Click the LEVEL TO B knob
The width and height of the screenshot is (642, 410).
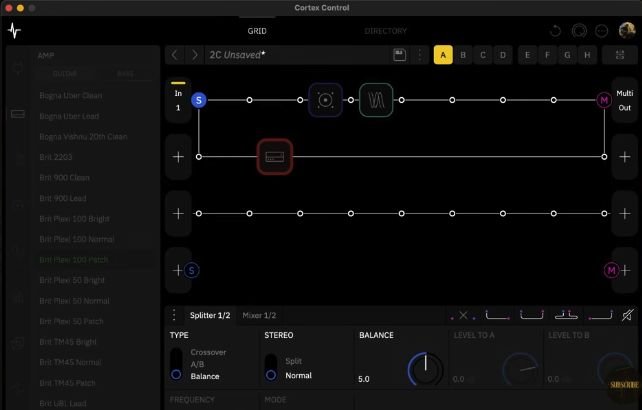615,368
